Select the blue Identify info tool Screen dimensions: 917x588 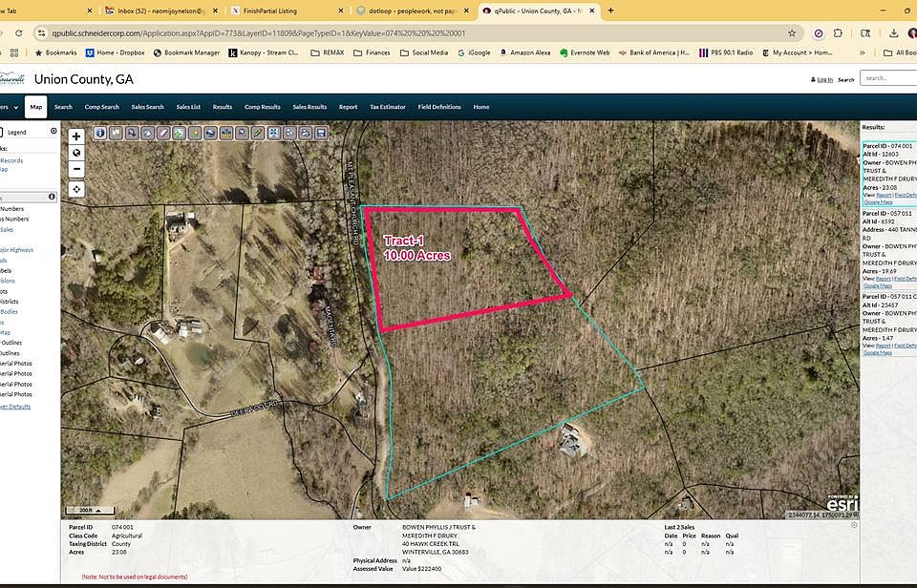(99, 133)
